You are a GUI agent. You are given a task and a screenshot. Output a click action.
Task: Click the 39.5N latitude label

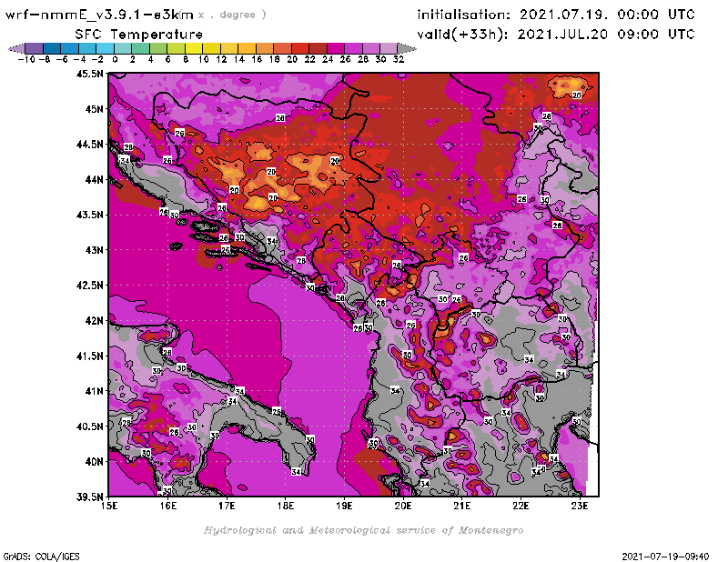[90, 497]
